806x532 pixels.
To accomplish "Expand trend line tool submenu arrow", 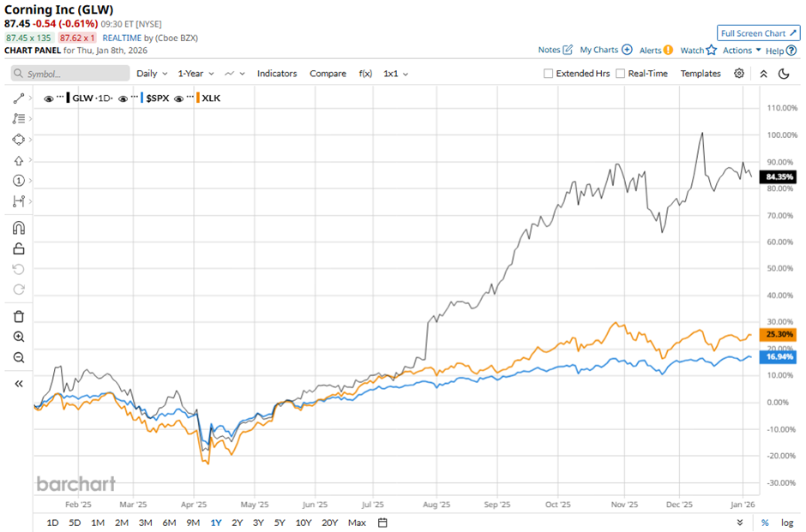I will point(30,98).
